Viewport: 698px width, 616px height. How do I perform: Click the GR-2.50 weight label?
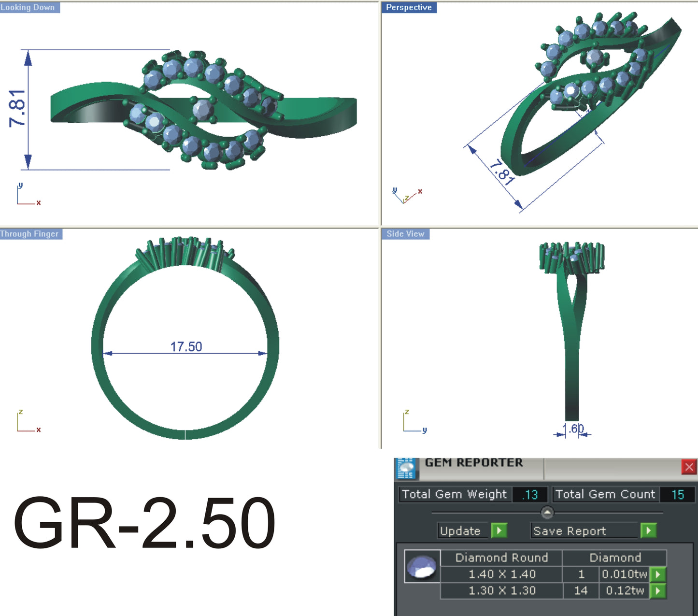coord(144,523)
